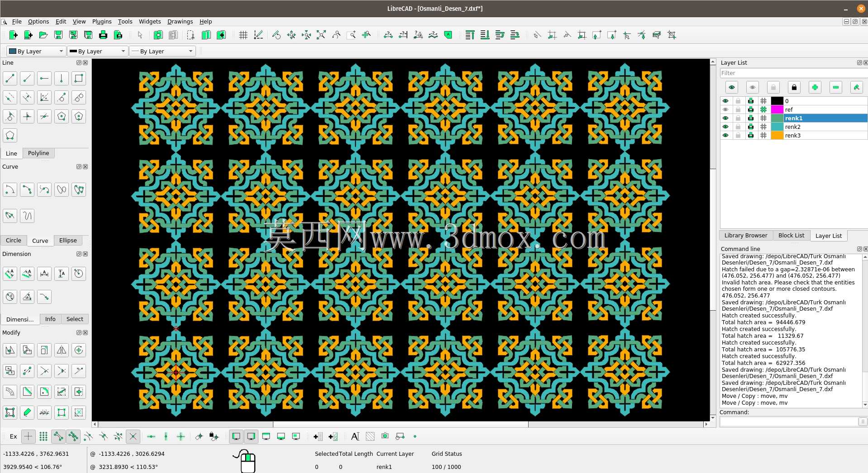Click the Zoom Window icon
This screenshot has height=473, width=868.
[x=351, y=35]
